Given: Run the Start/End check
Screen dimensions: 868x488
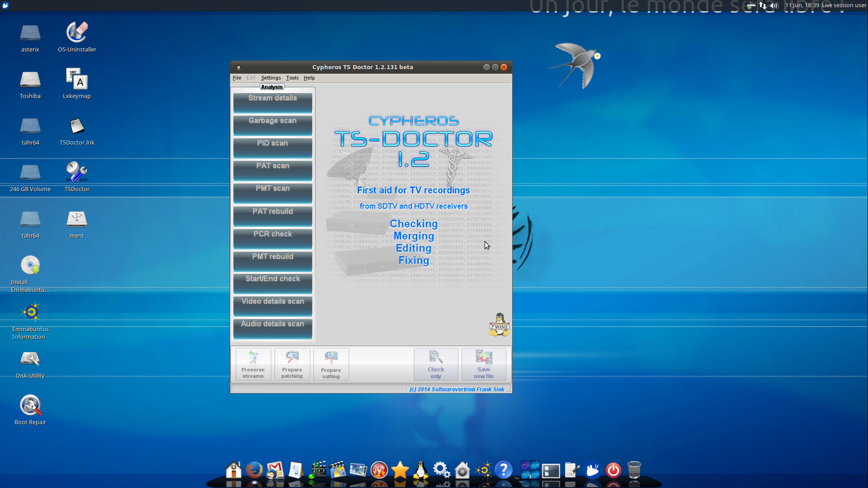Looking at the screenshot, I should tap(273, 283).
